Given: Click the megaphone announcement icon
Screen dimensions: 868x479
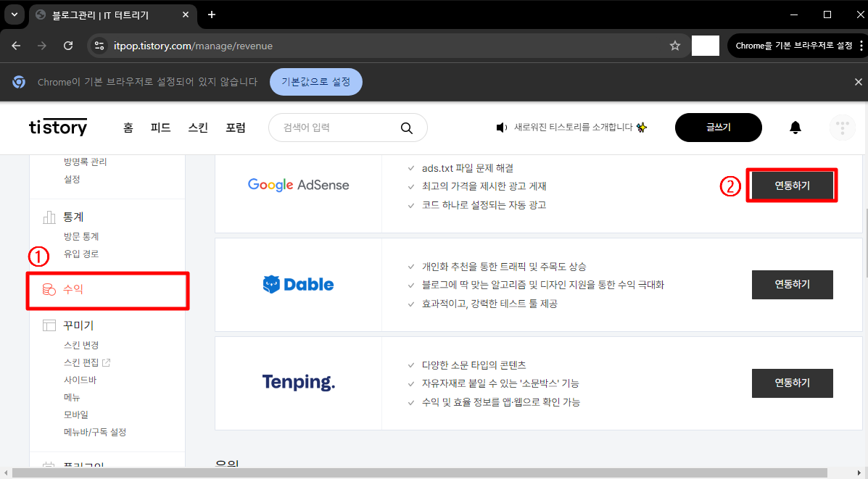Looking at the screenshot, I should (502, 128).
